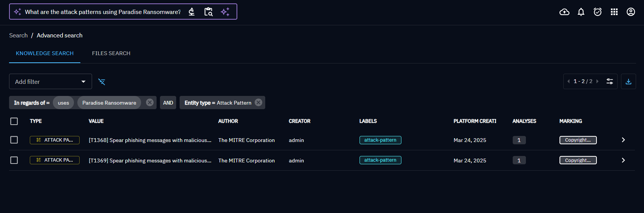
Task: Click the alarm clock triggers icon
Action: (x=598, y=12)
